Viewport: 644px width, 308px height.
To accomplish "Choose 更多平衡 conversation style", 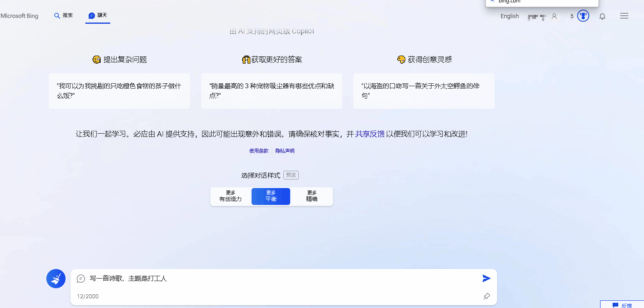I will 271,196.
